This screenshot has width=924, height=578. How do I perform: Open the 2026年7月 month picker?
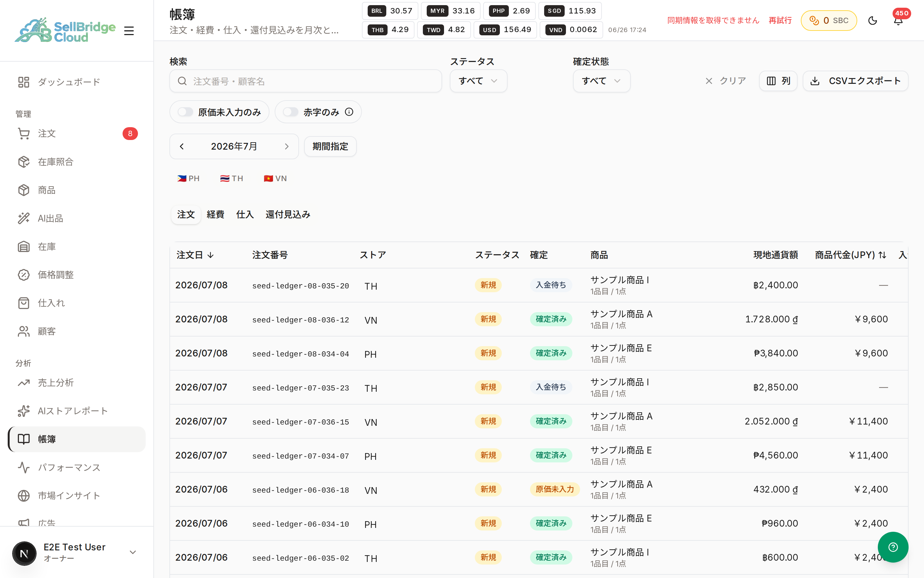click(x=234, y=146)
